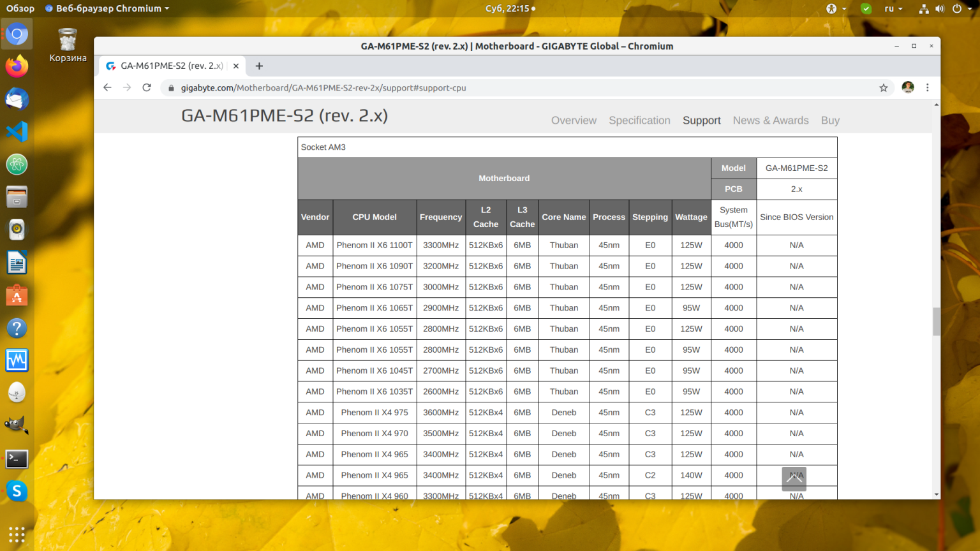Launch Skype from the dock
This screenshot has height=551, width=980.
17,491
